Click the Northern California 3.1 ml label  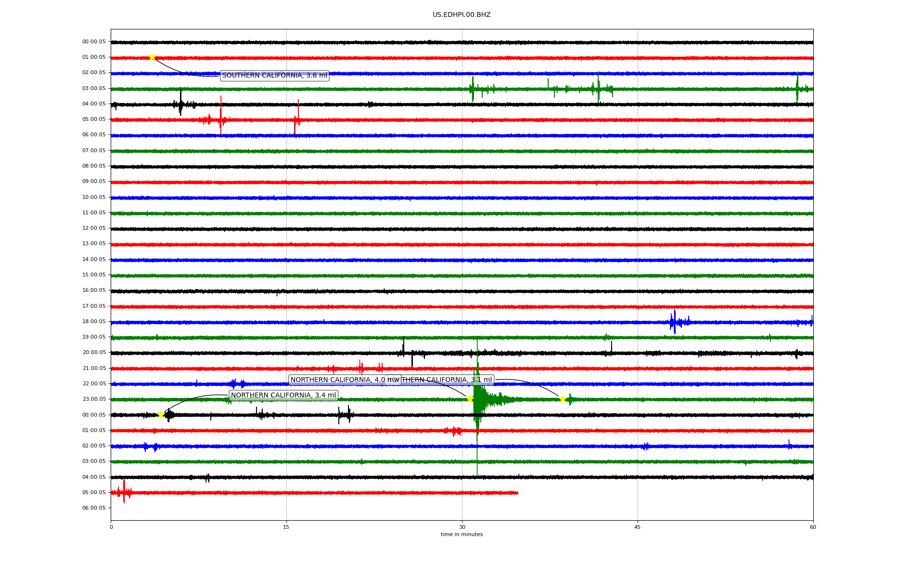[448, 380]
